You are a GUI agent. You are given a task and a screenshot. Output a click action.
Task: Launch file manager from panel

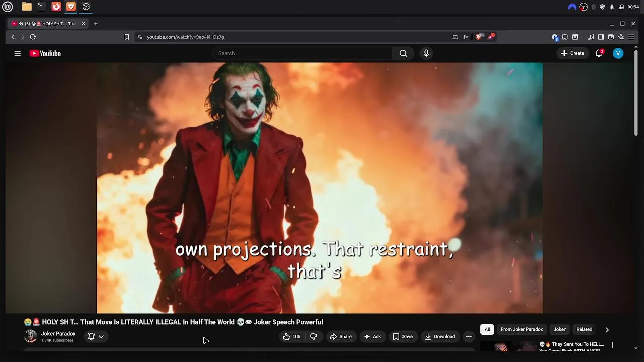click(x=27, y=7)
